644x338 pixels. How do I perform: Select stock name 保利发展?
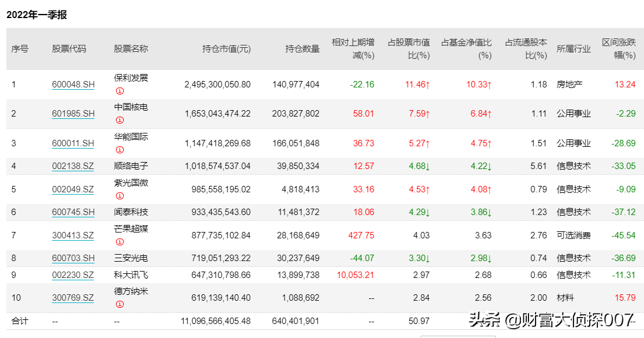[131, 78]
